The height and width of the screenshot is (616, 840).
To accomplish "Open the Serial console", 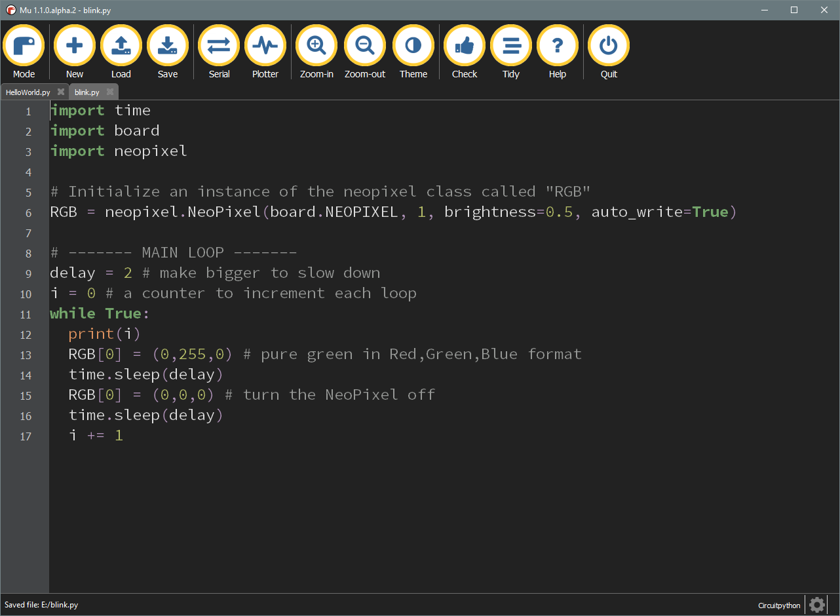I will (219, 52).
